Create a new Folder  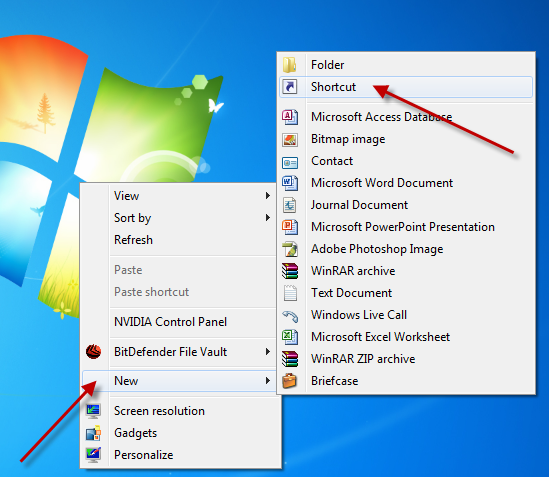pos(406,64)
